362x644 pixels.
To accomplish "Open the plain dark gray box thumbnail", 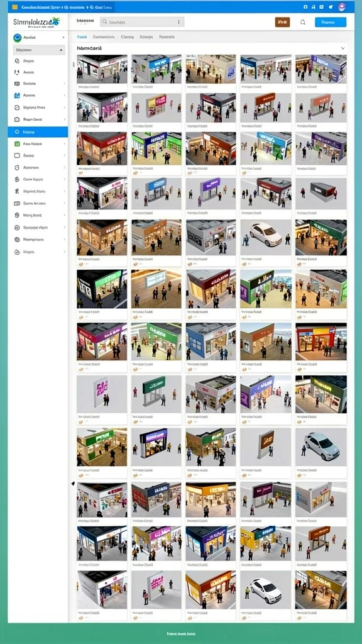I will (x=321, y=194).
